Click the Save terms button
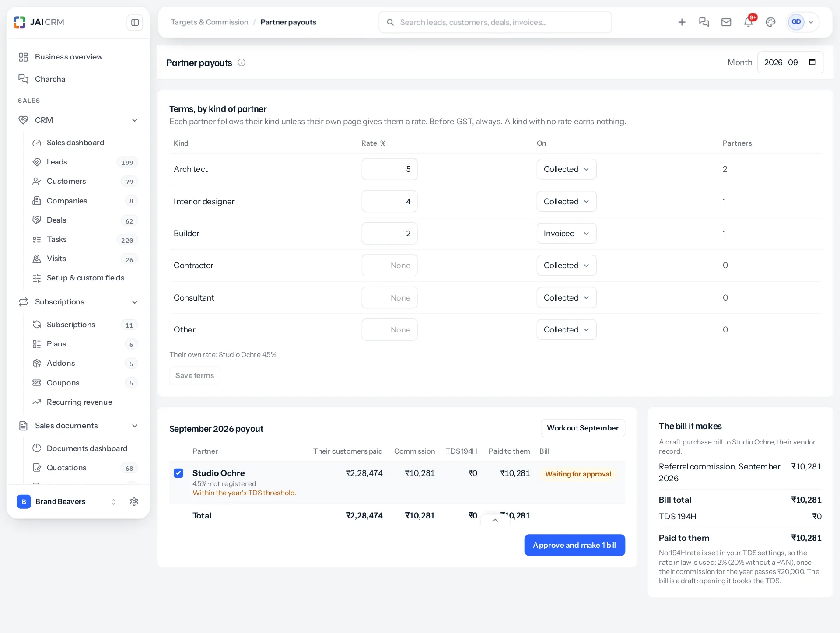This screenshot has width=840, height=633. (195, 376)
